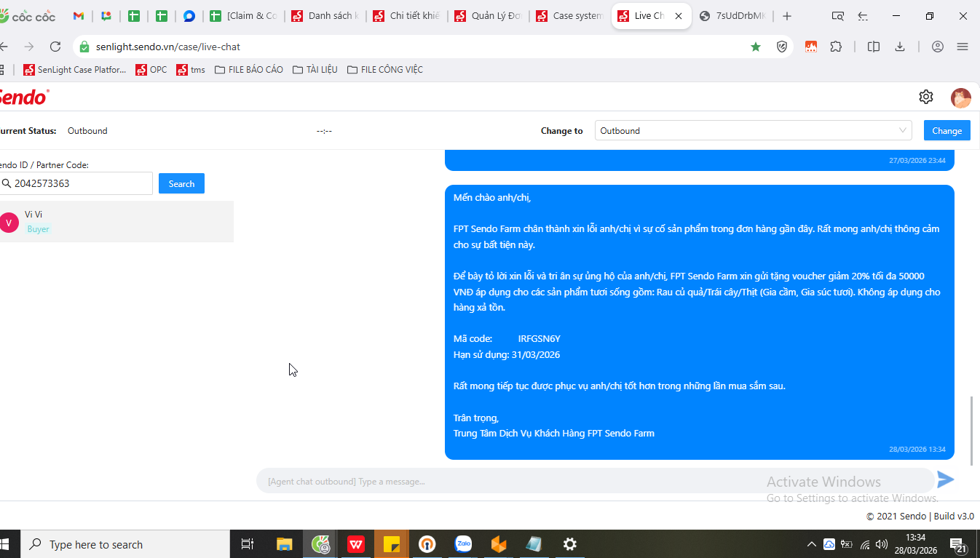This screenshot has height=558, width=980.
Task: Click the address bar URL
Action: point(168,47)
